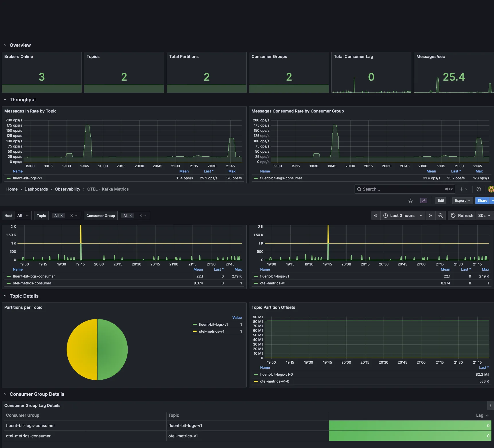The image size is (494, 448).
Task: Shift time range forward with double-right arrows
Action: pos(430,216)
